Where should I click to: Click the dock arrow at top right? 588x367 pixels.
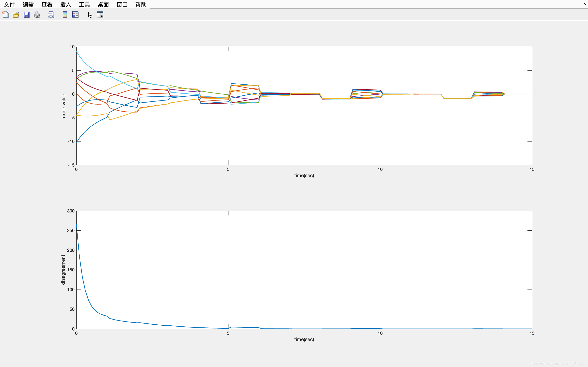(585, 4)
